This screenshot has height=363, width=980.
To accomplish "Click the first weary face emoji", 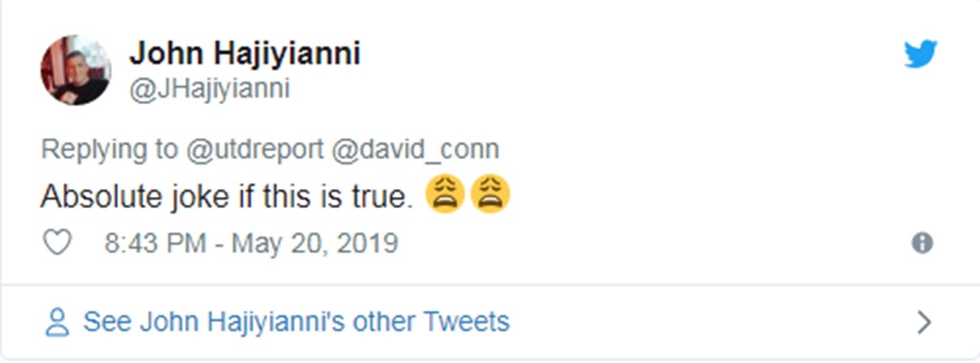I will (x=444, y=196).
